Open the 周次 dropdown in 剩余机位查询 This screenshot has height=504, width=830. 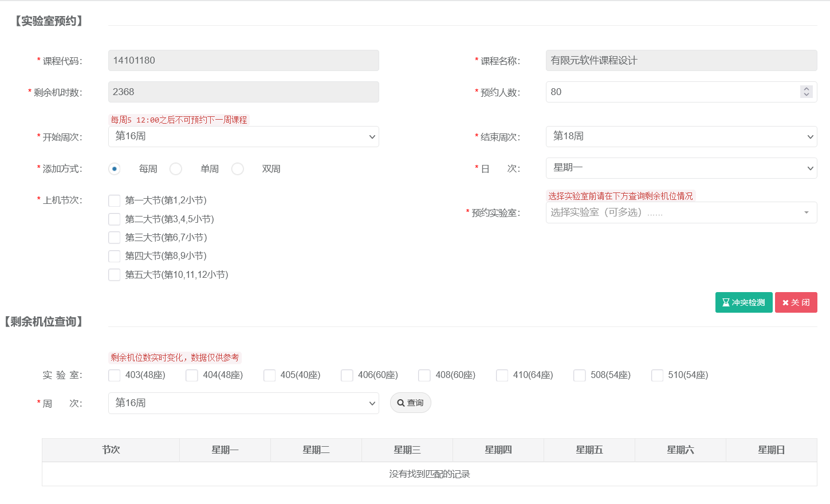click(243, 403)
